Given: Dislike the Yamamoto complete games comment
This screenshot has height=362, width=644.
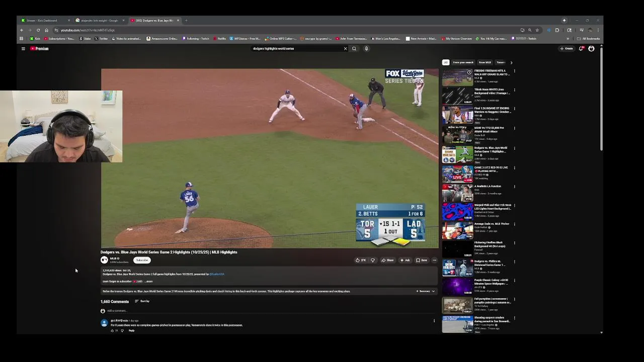Looking at the screenshot, I should pyautogui.click(x=122, y=330).
